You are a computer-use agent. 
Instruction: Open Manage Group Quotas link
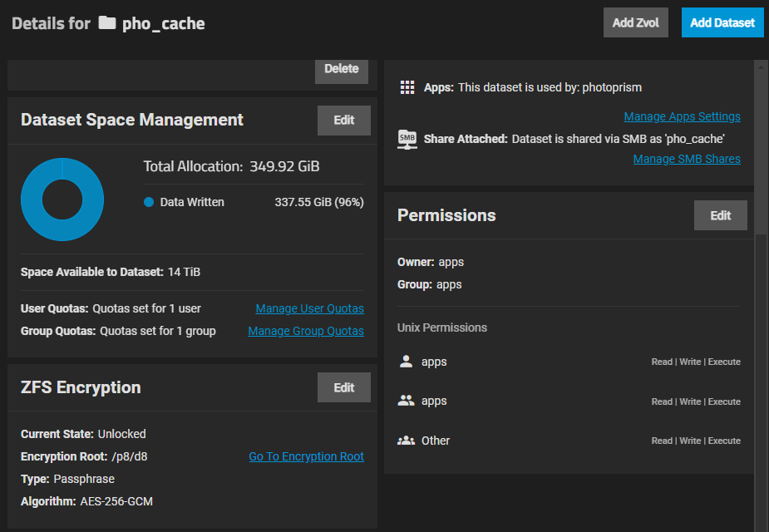coord(306,331)
